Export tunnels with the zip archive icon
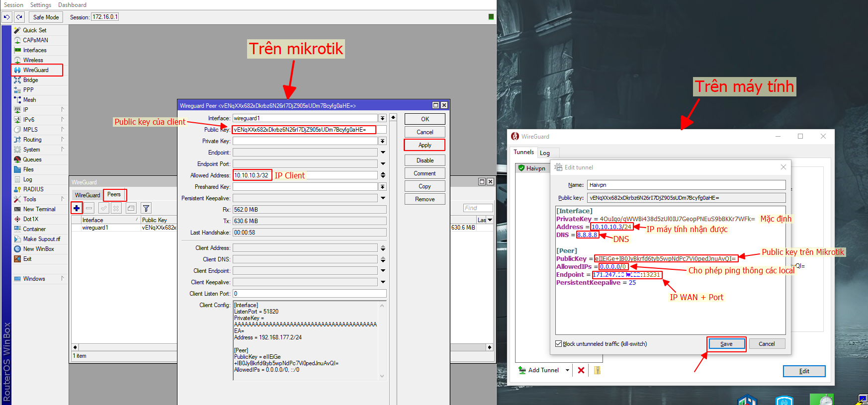 [597, 370]
